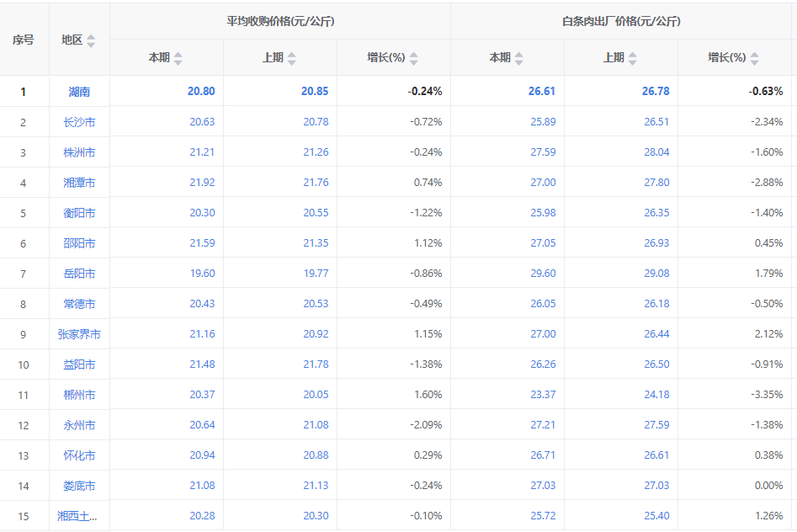Click the 平均收购价格(元/公斤) group header
797x532 pixels.
tap(280, 21)
